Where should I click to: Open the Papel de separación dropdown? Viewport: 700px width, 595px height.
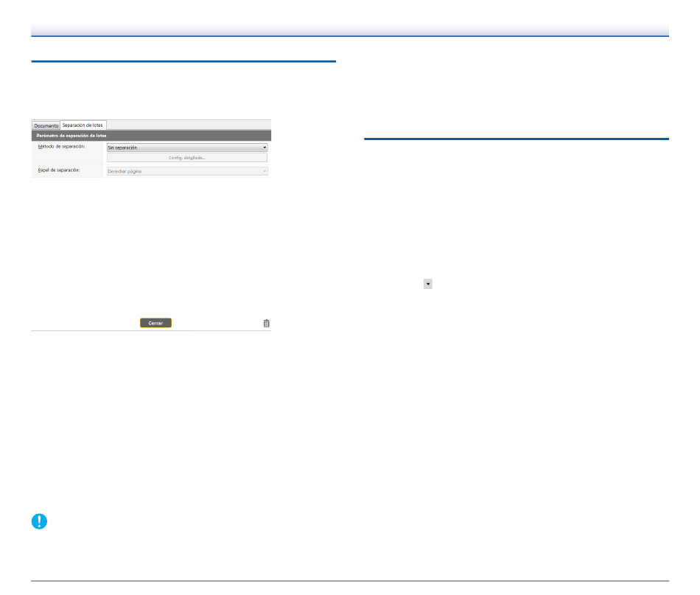pos(187,171)
